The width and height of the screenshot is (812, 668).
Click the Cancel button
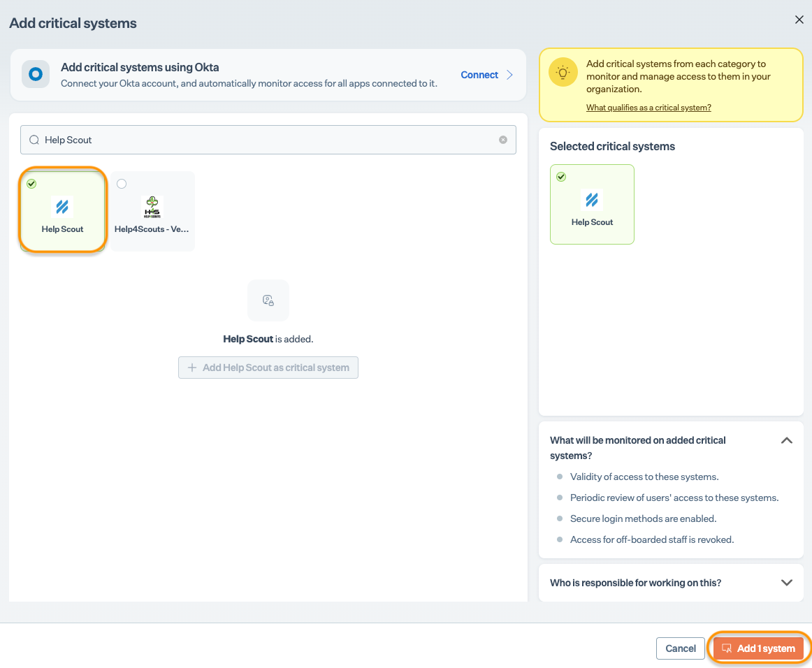681,648
